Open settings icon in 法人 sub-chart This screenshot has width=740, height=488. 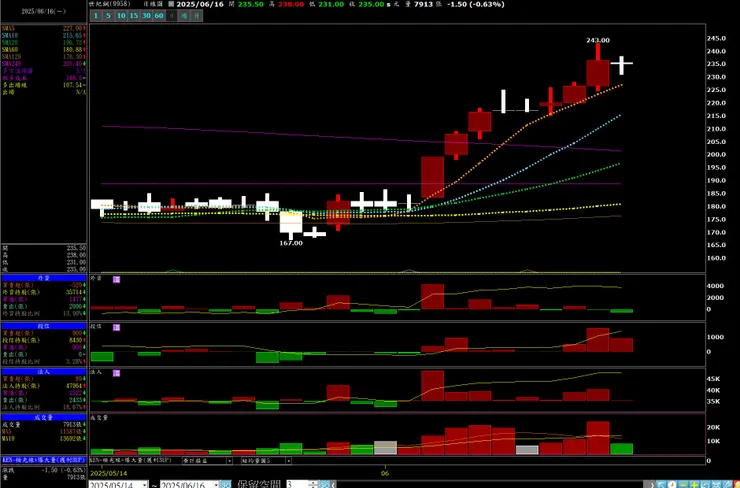pyautogui.click(x=116, y=373)
